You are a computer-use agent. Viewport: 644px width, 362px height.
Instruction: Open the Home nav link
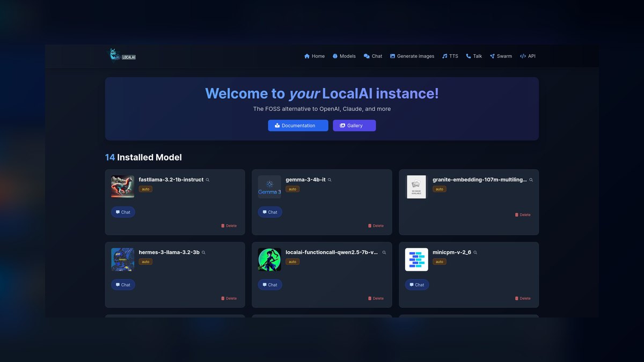314,56
